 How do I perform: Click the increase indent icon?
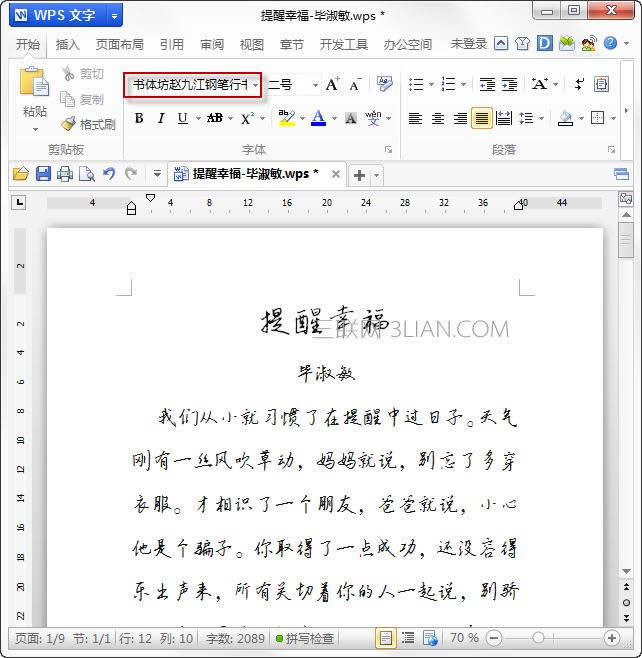point(509,84)
